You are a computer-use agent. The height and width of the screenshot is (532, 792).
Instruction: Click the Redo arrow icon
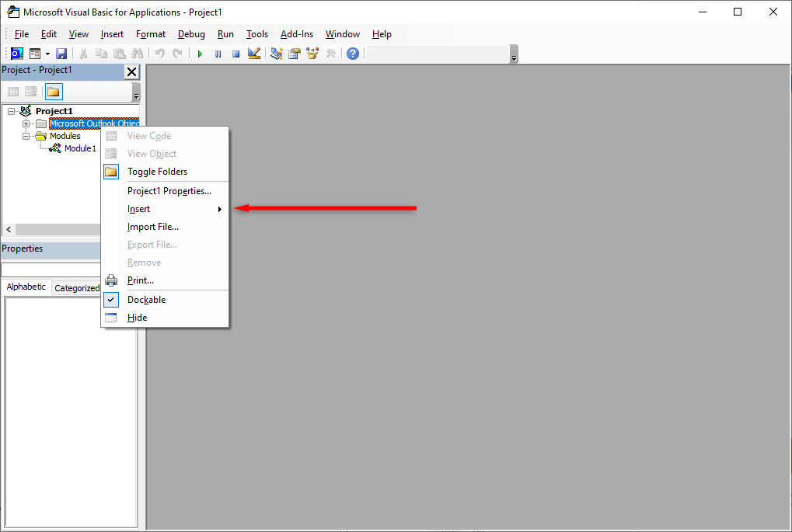pyautogui.click(x=178, y=54)
